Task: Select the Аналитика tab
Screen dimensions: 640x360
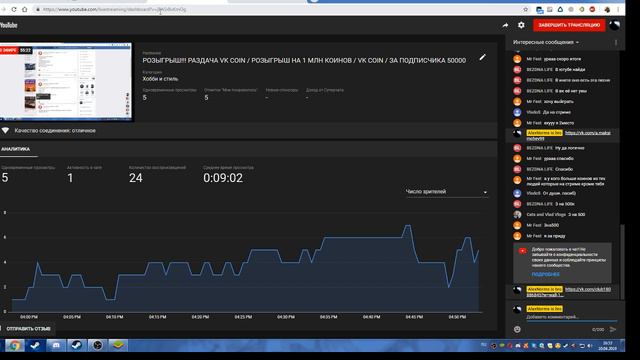Action: click(x=16, y=149)
